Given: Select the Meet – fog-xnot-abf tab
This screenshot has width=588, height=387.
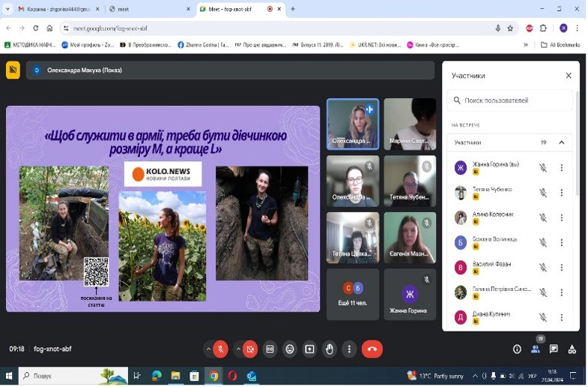Looking at the screenshot, I should pos(240,9).
